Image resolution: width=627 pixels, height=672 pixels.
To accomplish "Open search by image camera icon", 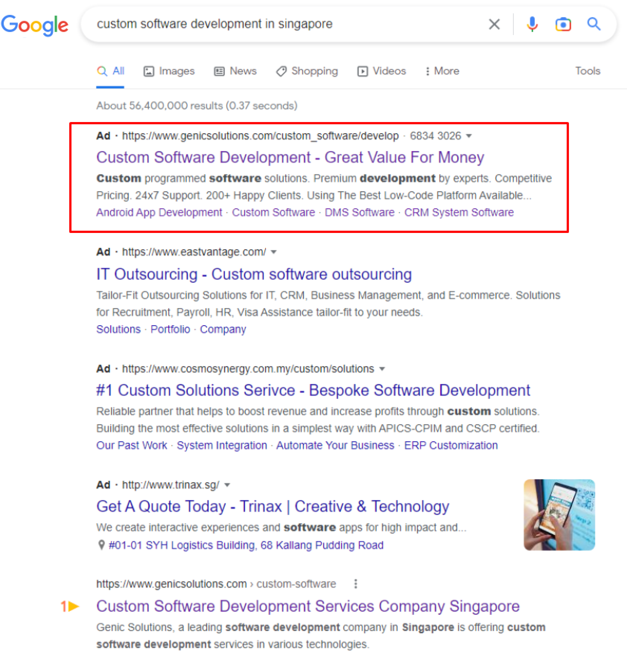I will 563,24.
